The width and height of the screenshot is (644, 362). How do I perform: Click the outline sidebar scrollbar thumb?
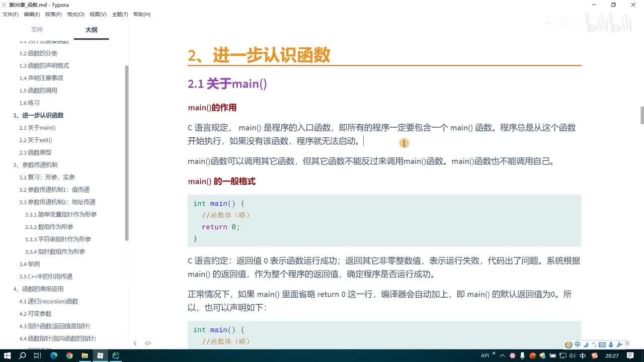(127, 153)
